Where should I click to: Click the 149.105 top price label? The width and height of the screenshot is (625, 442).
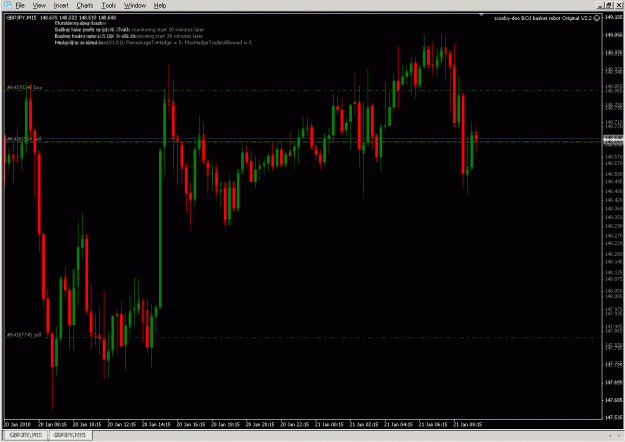[614, 17]
